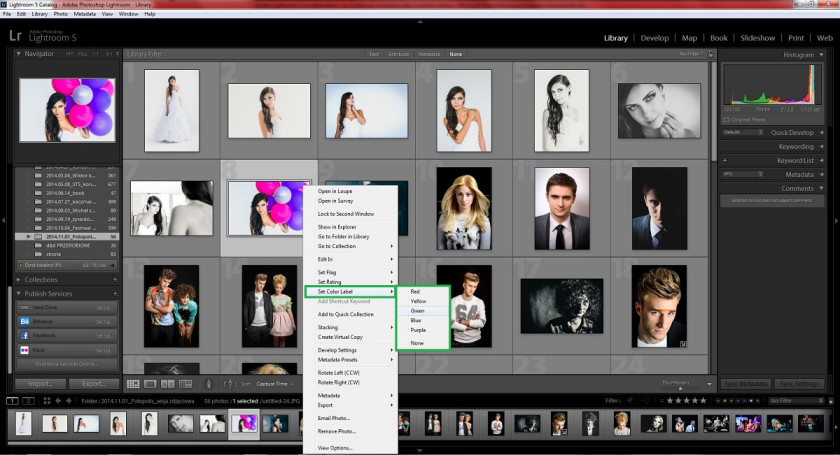Select the blonde woman portrait thumbnail

pos(464,208)
